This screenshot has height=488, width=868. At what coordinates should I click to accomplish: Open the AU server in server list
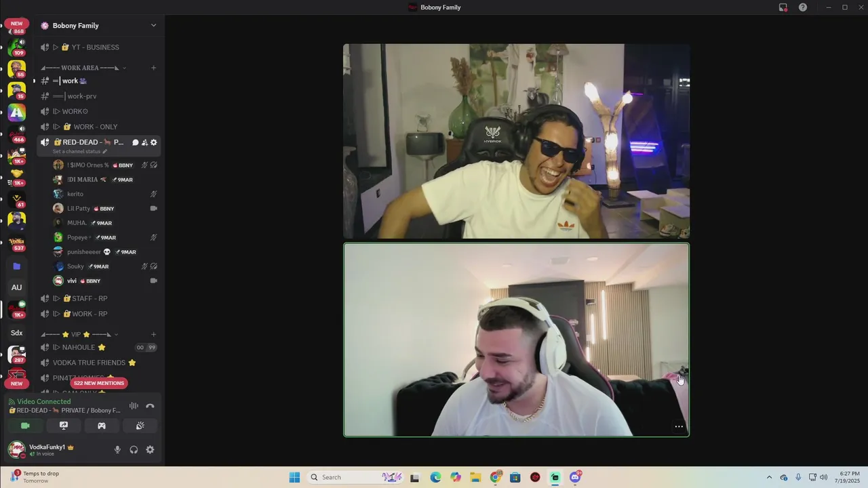point(16,287)
